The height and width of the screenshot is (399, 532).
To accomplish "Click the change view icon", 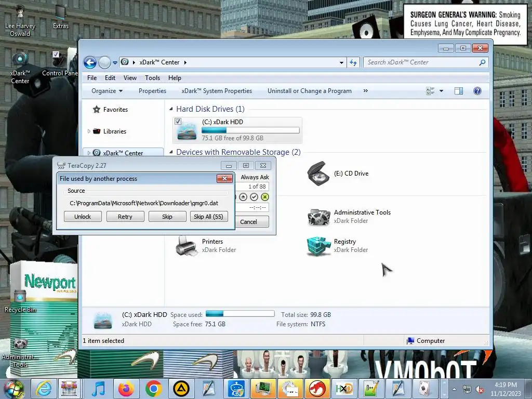I will [x=430, y=91].
